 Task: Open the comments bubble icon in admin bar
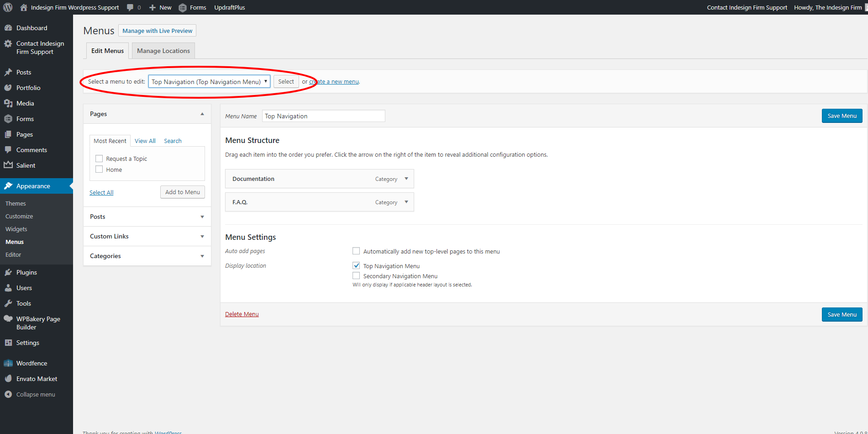point(131,7)
